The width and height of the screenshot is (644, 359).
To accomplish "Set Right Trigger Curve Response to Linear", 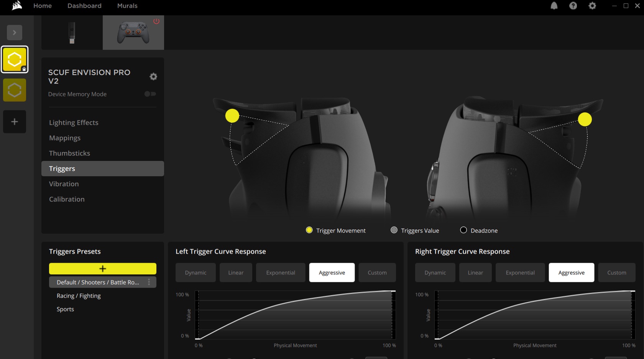I will (475, 272).
